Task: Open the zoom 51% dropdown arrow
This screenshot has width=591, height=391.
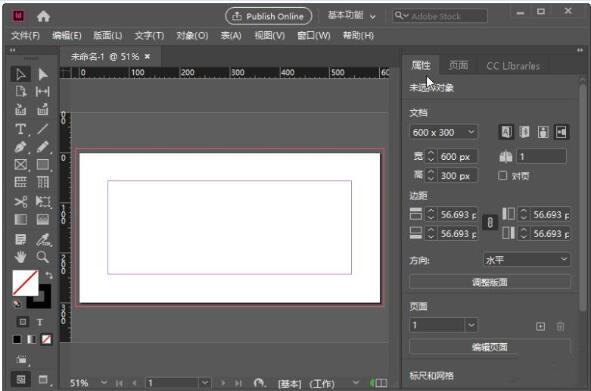Action: tap(104, 383)
